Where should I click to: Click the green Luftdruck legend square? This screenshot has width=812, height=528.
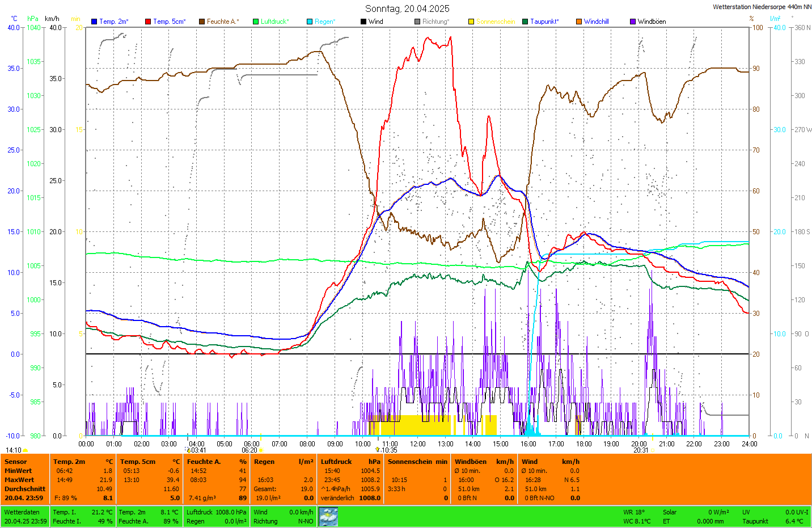256,22
